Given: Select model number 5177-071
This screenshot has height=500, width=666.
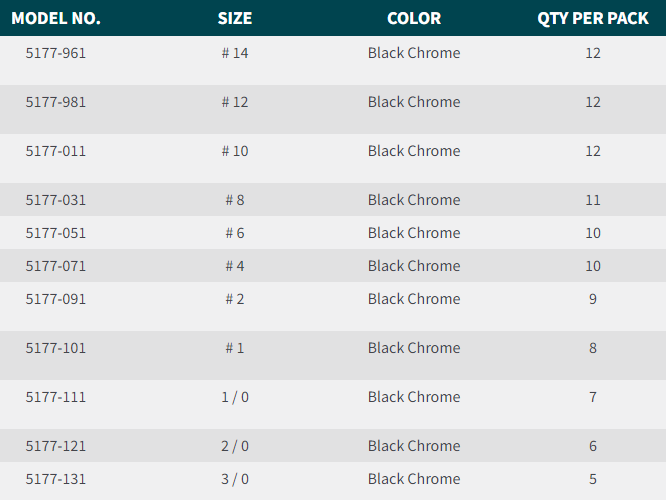Looking at the screenshot, I should (56, 266).
